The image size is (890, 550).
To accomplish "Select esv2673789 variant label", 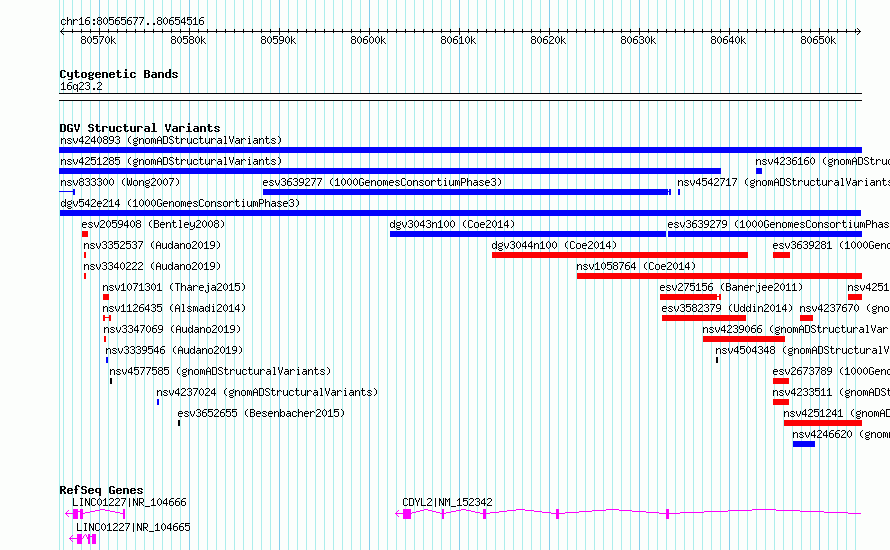I will click(831, 371).
